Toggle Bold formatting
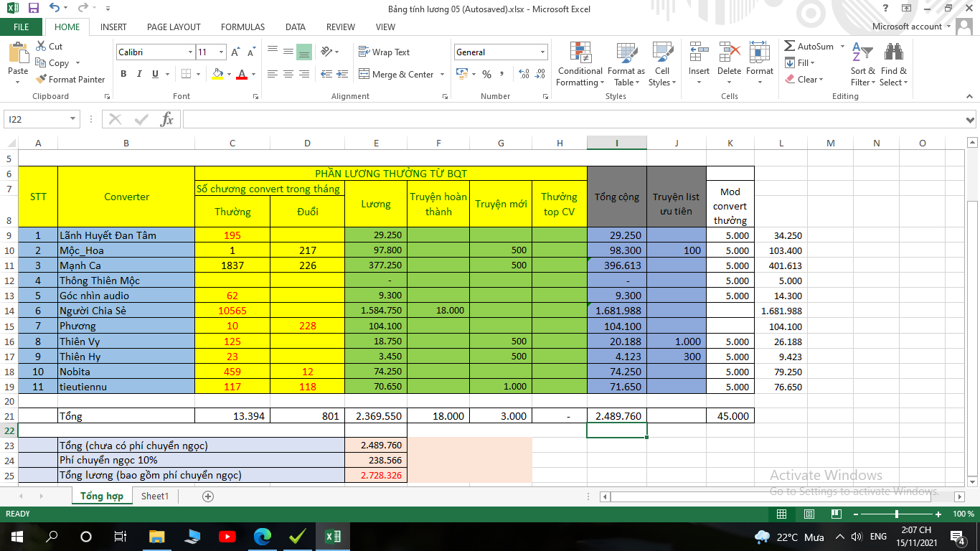Image resolution: width=980 pixels, height=551 pixels. [x=123, y=74]
